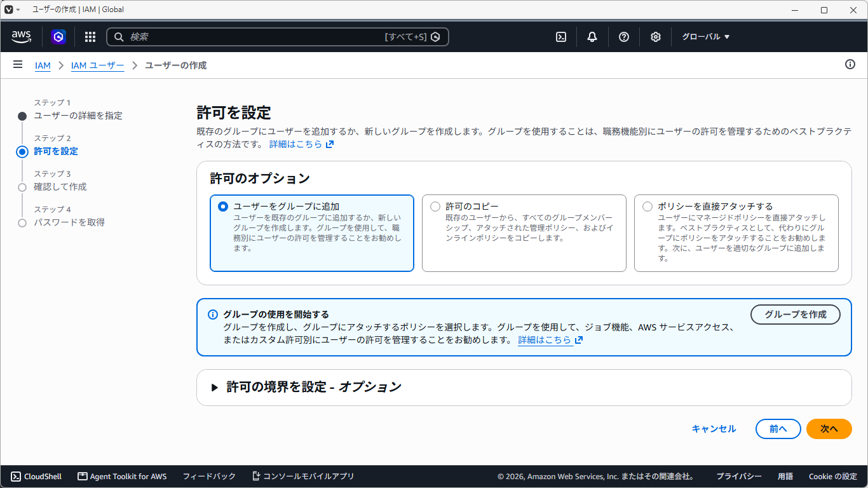The image size is (868, 488).
Task: Open the dropdown arrow beside Vivaldi icon
Action: [x=18, y=10]
